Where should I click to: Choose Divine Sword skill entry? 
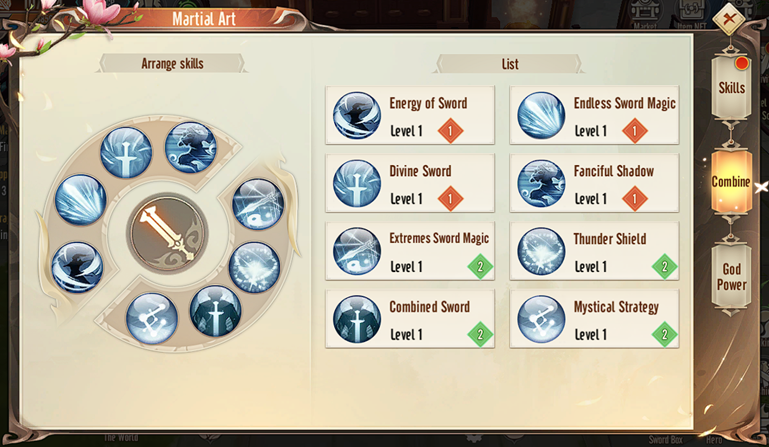[x=410, y=183]
